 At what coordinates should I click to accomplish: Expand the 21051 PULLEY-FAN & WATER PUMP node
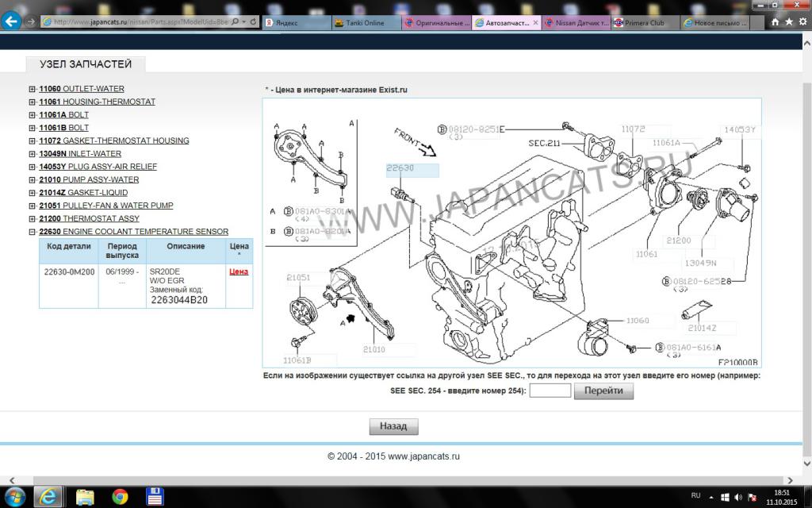tap(32, 206)
